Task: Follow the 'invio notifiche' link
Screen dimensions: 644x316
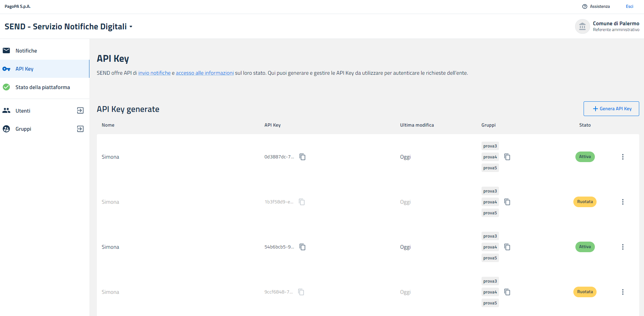Action: (x=154, y=73)
